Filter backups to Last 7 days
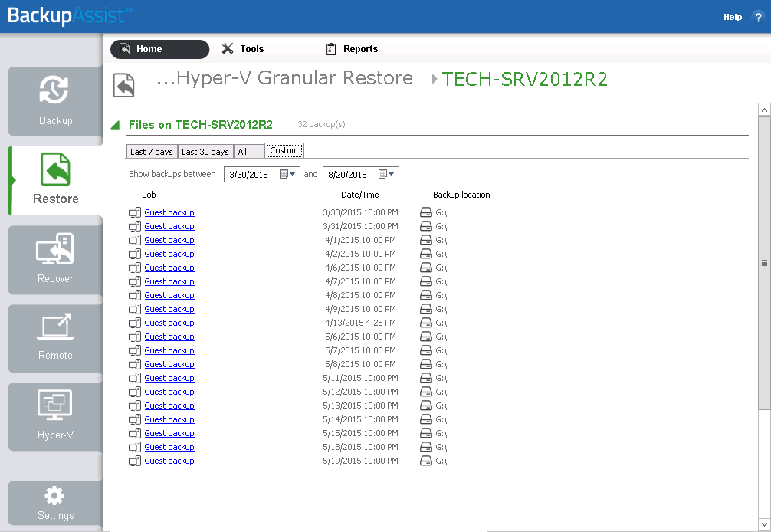This screenshot has height=532, width=771. [152, 152]
